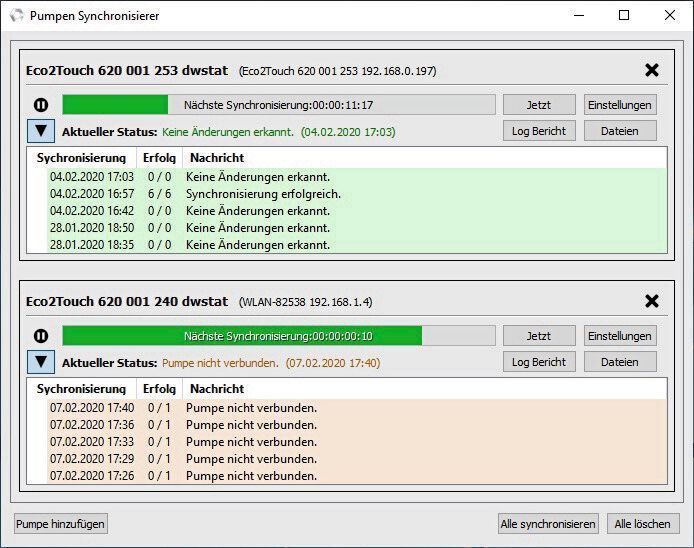Click progress bar showing 00:00:00:10
The height and width of the screenshot is (548, 694).
(279, 336)
